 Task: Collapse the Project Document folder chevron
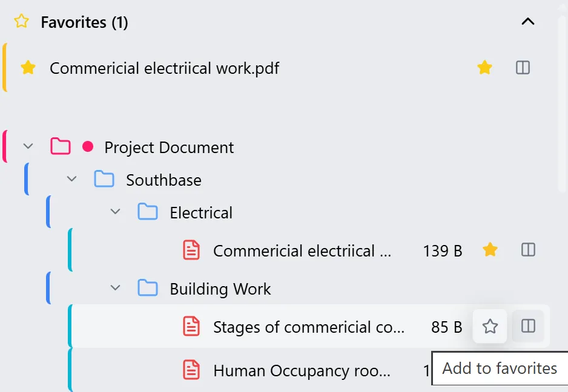pos(27,146)
